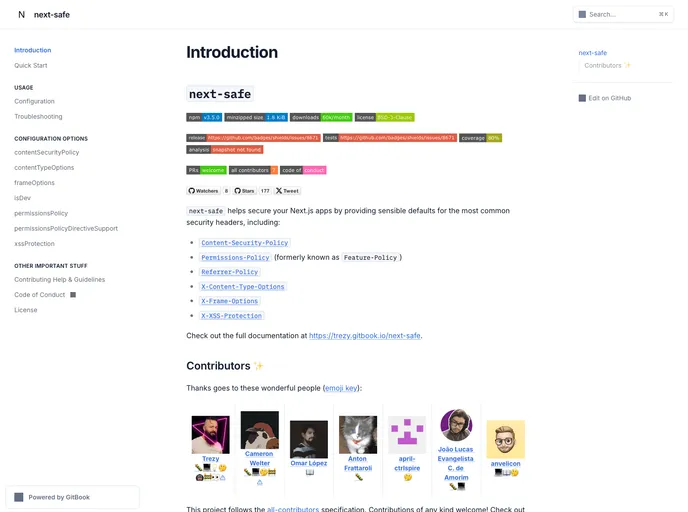
Task: Select contentSecurityPolicy in the sidebar
Action: [47, 152]
